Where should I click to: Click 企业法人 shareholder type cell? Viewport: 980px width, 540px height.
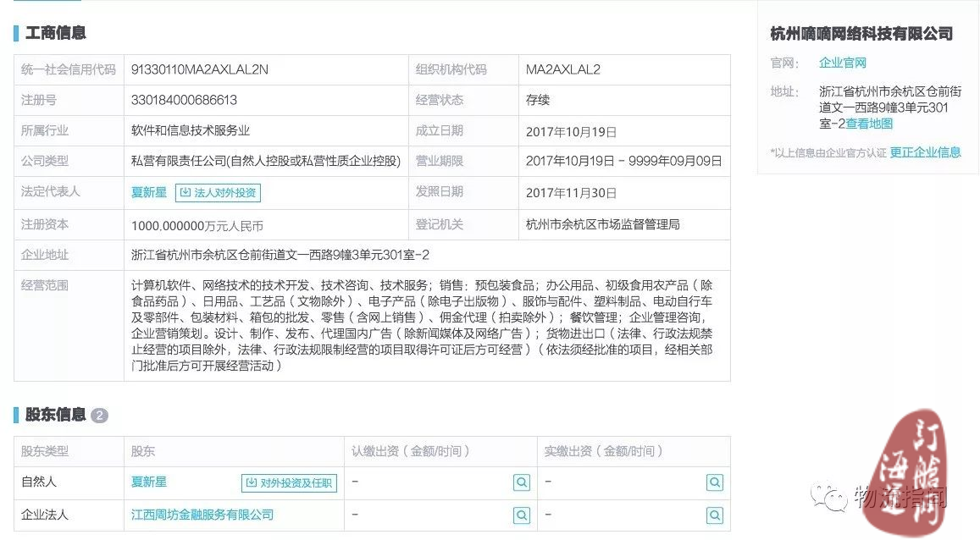(44, 515)
